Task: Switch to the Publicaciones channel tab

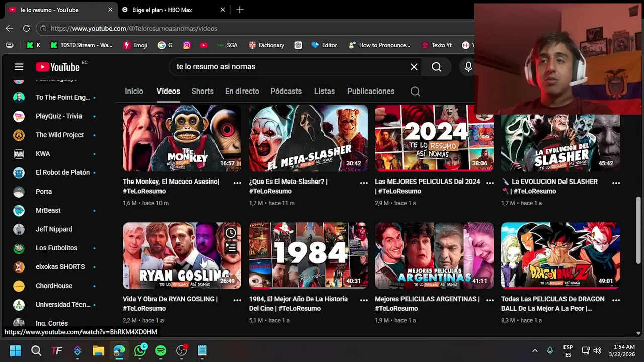Action: click(x=370, y=92)
